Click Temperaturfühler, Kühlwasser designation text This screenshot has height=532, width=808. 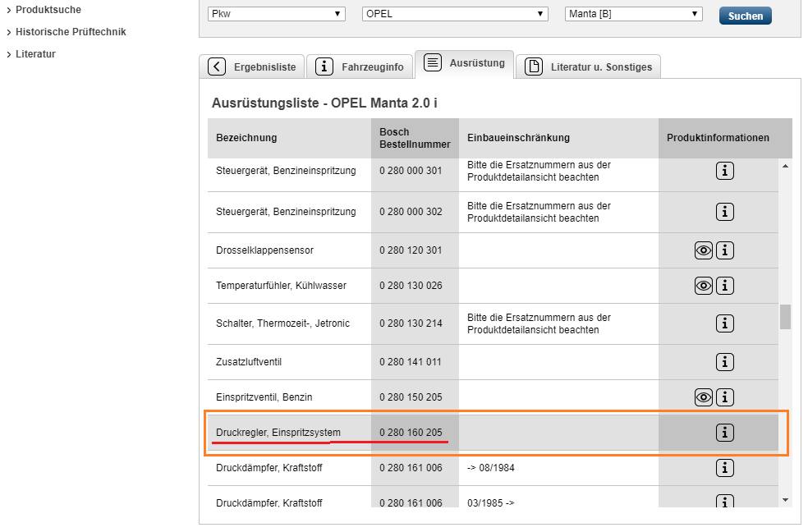pos(281,286)
